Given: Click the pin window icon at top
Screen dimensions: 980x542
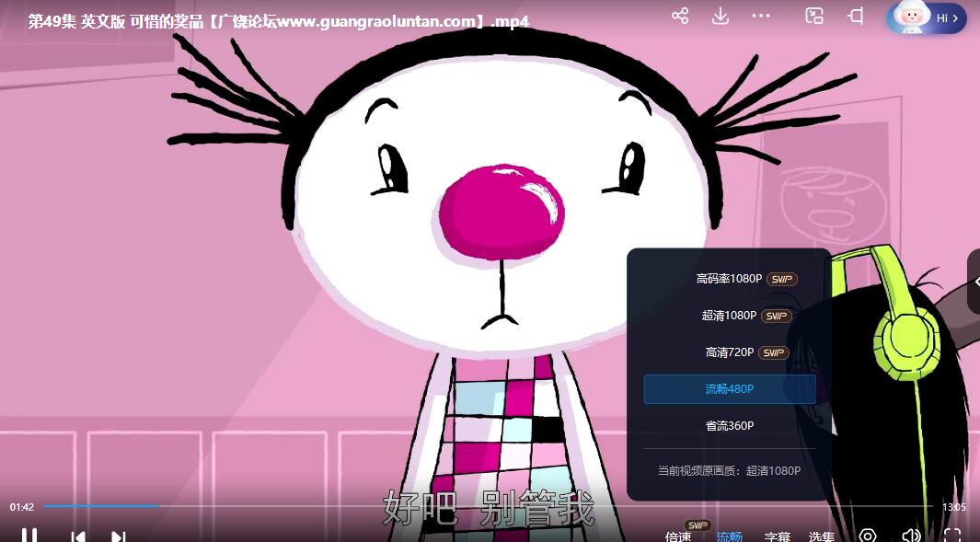Looking at the screenshot, I should click(857, 17).
